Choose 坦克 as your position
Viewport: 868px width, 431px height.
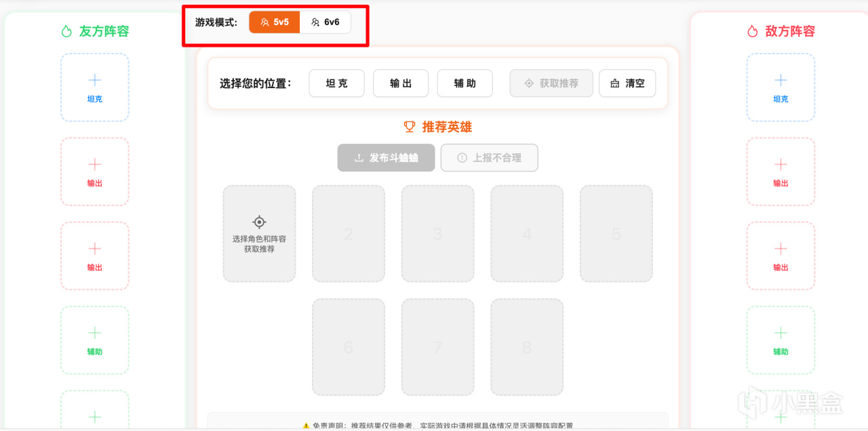point(336,83)
